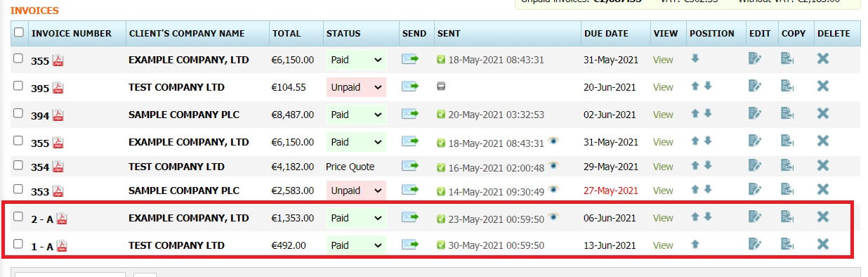Viewport: 868px width, 277px height.
Task: Send invoice 394 via envelope icon
Action: pos(410,114)
